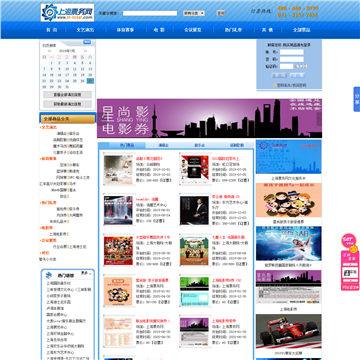Screen dimensions: 360x360
Task: Open the Ferrari race car thumbnail
Action: [x=289, y=331]
